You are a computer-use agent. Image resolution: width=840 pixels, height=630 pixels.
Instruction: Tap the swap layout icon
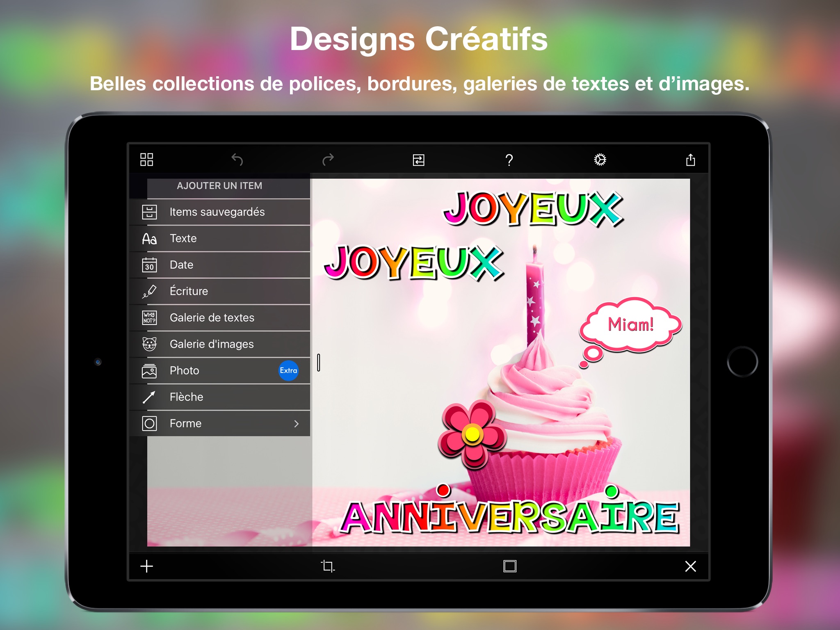click(418, 160)
